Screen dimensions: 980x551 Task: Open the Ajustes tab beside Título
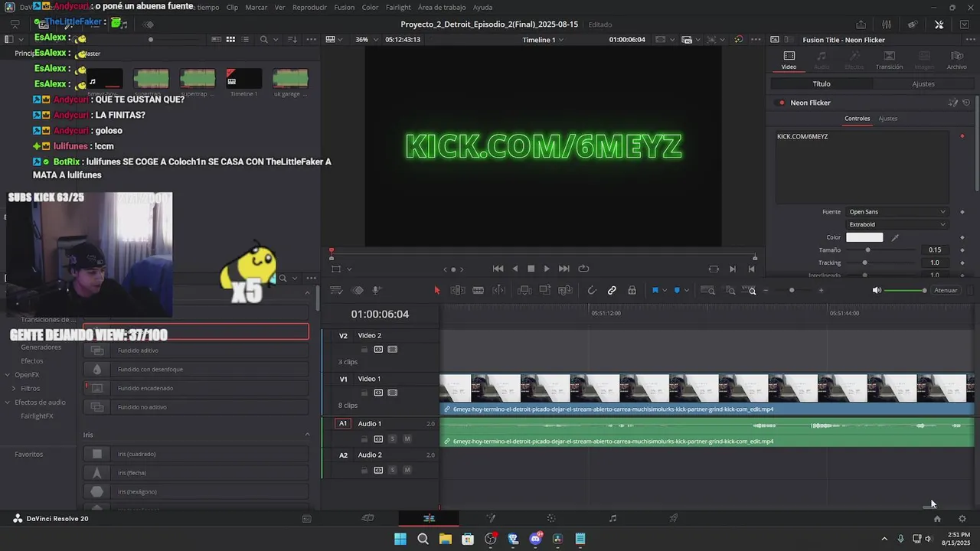923,84
